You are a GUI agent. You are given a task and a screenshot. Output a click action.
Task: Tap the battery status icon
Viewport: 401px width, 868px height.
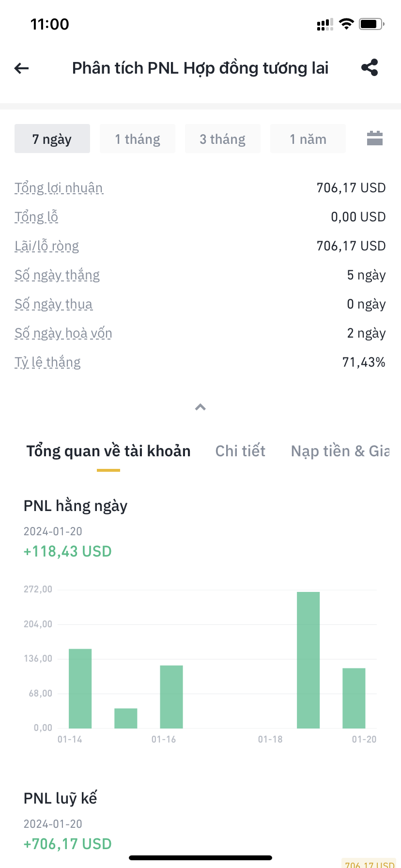tap(371, 24)
